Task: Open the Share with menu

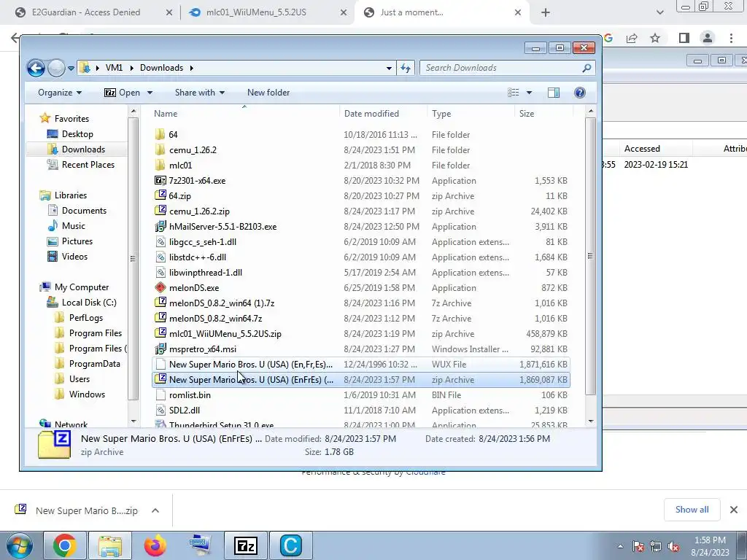Action: pos(199,93)
